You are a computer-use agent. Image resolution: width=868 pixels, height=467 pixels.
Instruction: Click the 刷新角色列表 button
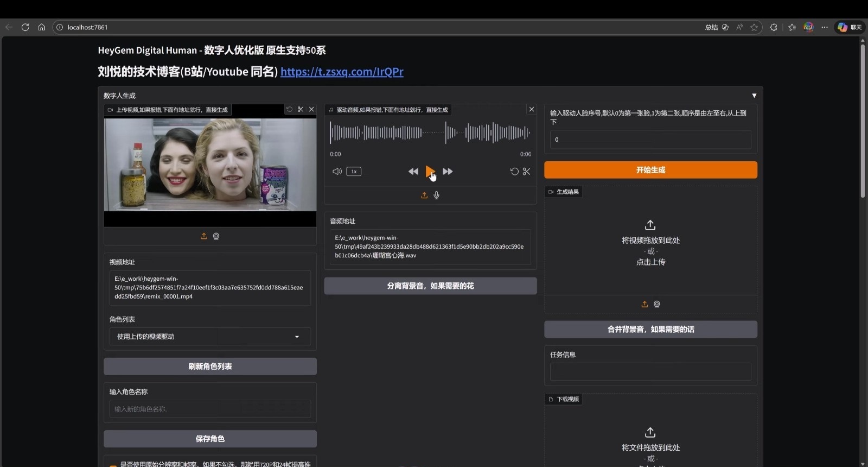(210, 367)
